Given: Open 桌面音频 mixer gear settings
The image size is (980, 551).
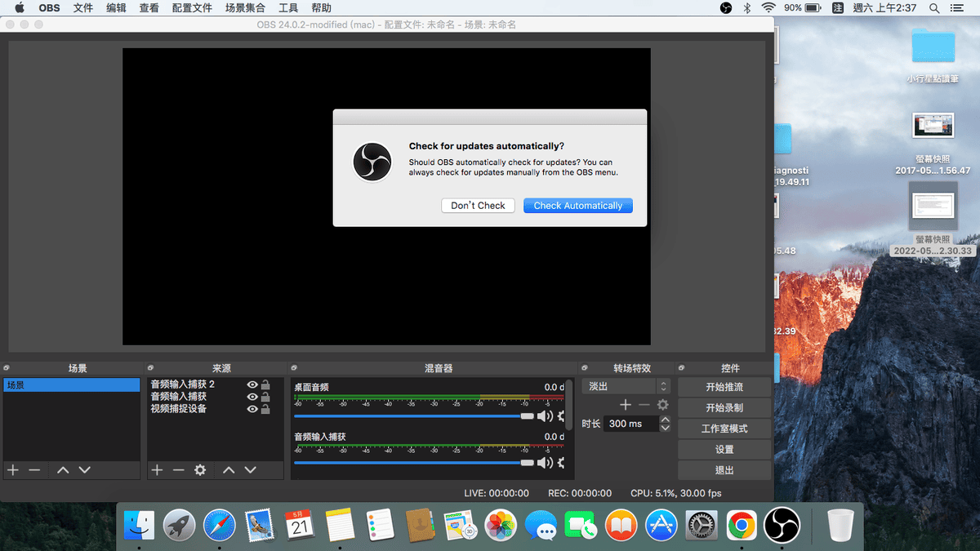Looking at the screenshot, I should [x=561, y=416].
